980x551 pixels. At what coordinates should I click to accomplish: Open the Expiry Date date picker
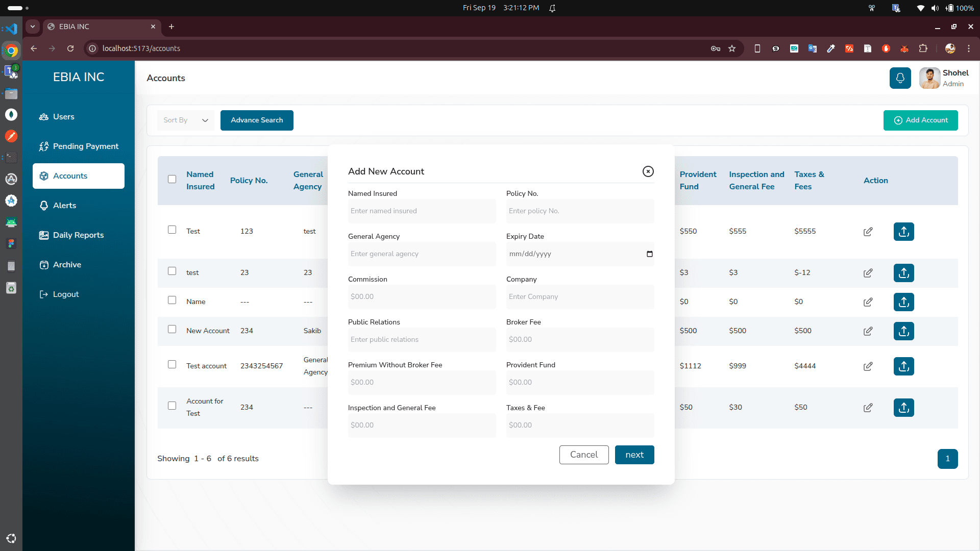pyautogui.click(x=649, y=254)
